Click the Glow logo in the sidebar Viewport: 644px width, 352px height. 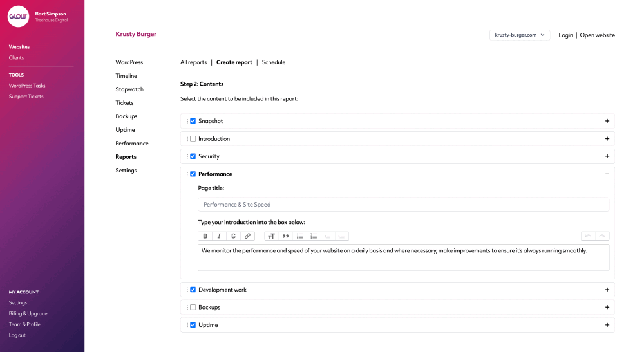18,17
